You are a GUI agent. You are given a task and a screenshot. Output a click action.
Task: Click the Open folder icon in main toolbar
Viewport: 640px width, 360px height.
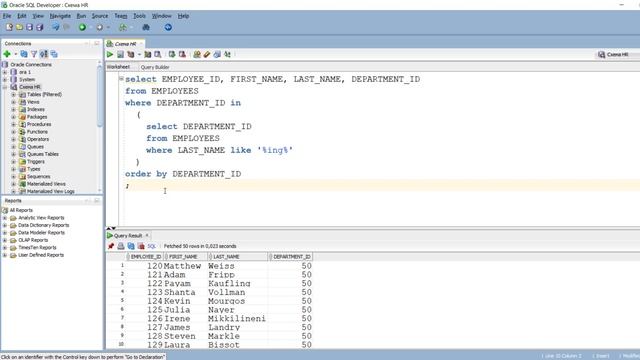[19, 27]
